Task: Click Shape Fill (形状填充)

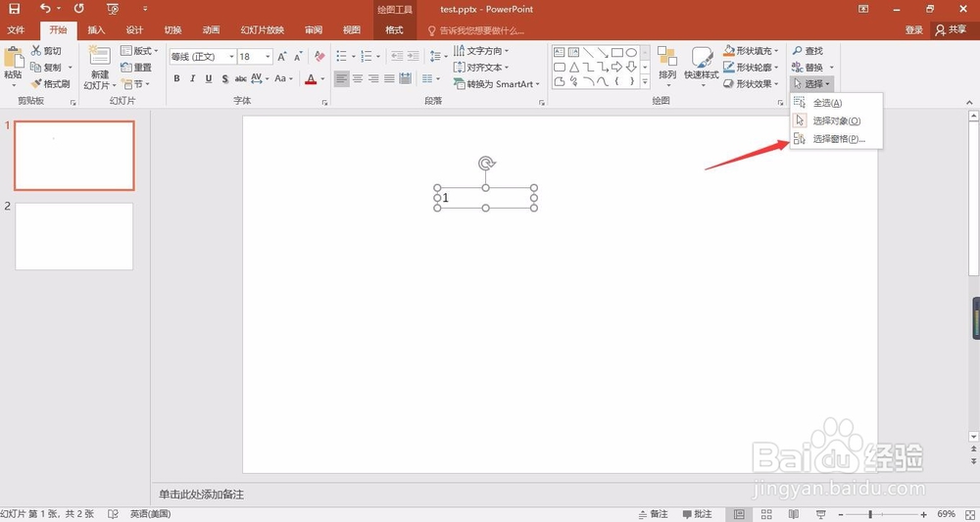Action: click(x=752, y=51)
